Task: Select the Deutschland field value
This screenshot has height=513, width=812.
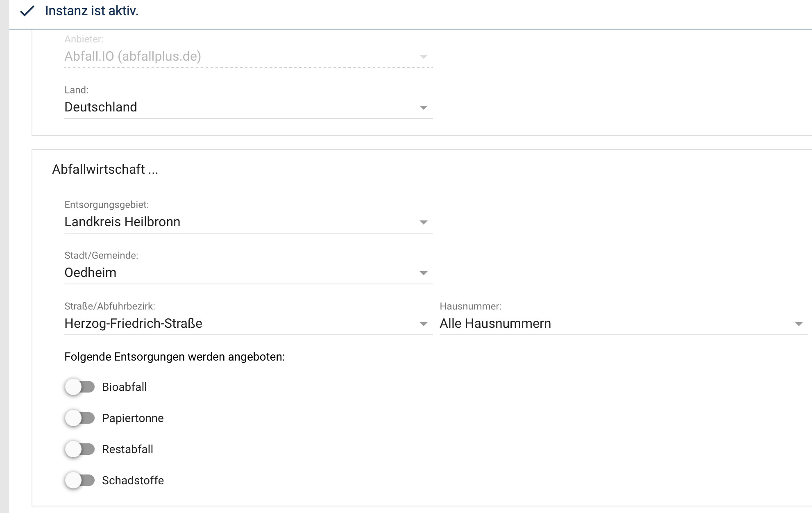Action: [x=101, y=107]
